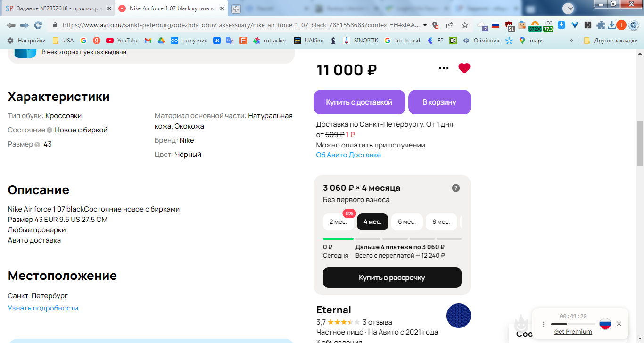This screenshot has height=343, width=644.
Task: Open SINOPTIK bookmark
Action: click(x=361, y=41)
